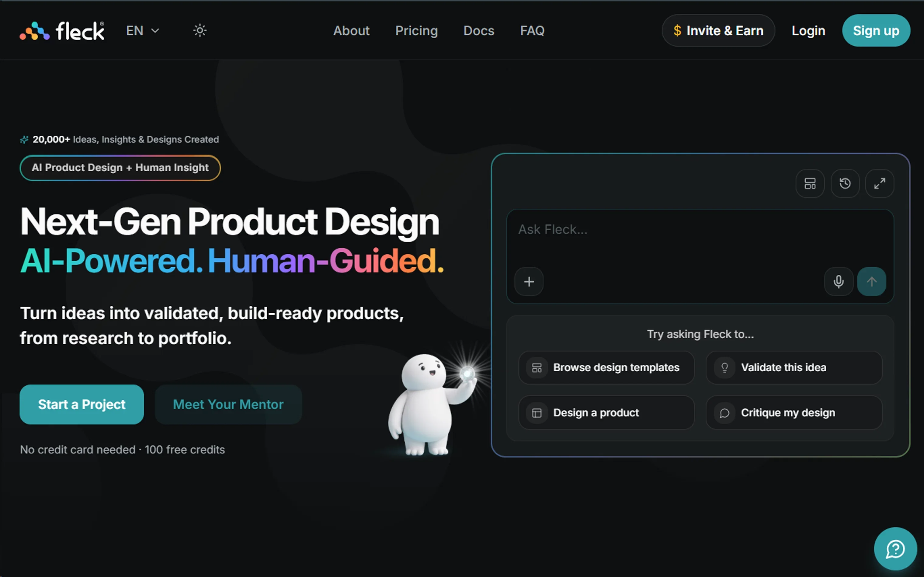Click Start a Project button

pos(82,404)
